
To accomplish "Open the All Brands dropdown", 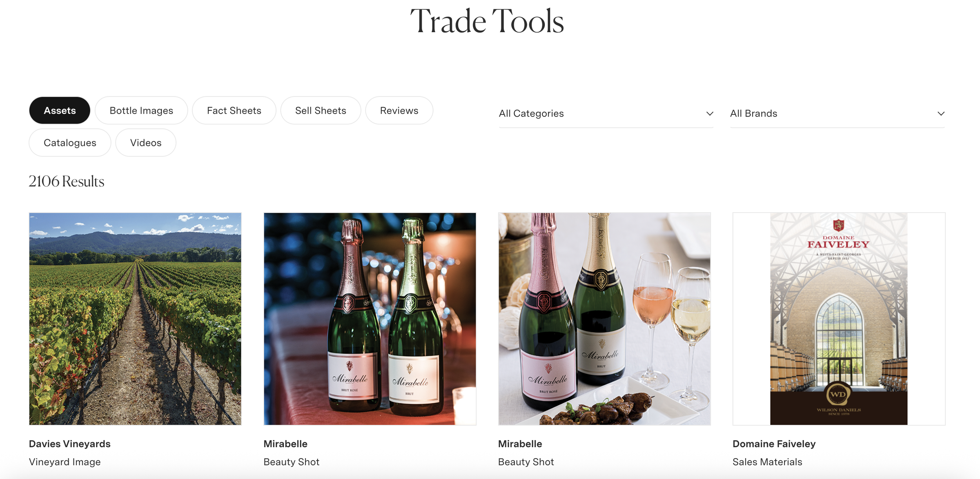I will [x=837, y=114].
